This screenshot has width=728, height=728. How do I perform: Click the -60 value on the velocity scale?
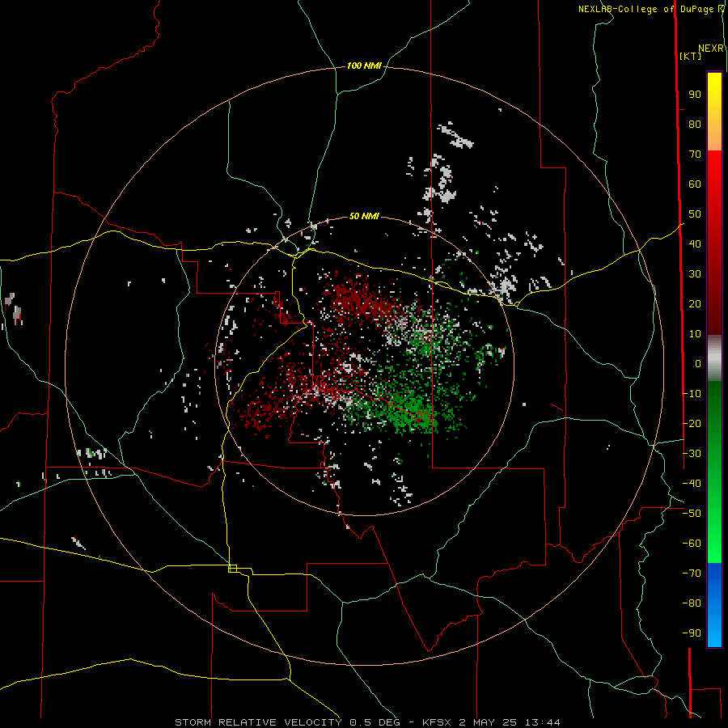tap(692, 544)
